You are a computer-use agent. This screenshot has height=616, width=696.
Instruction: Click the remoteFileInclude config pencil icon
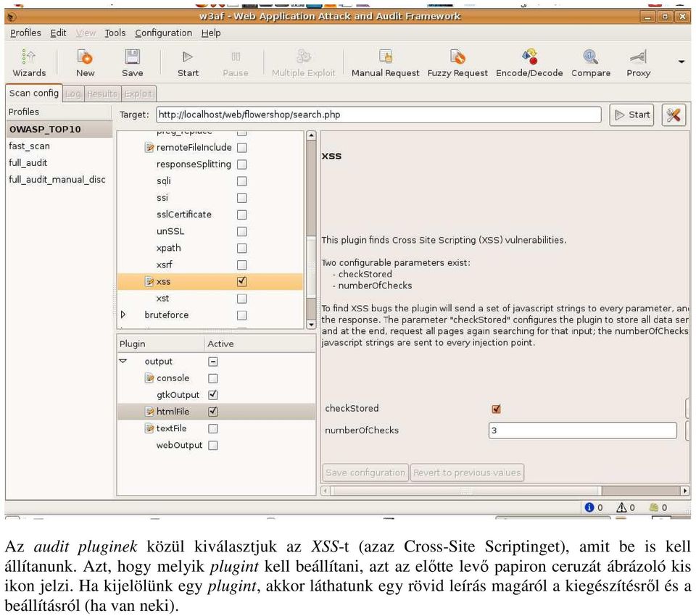pyautogui.click(x=149, y=147)
